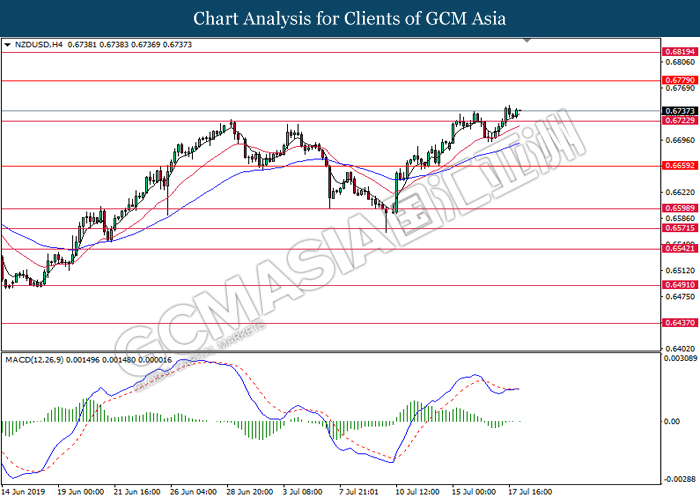
Task: Click the MACD 0.003089 scale value
Action: 680,358
